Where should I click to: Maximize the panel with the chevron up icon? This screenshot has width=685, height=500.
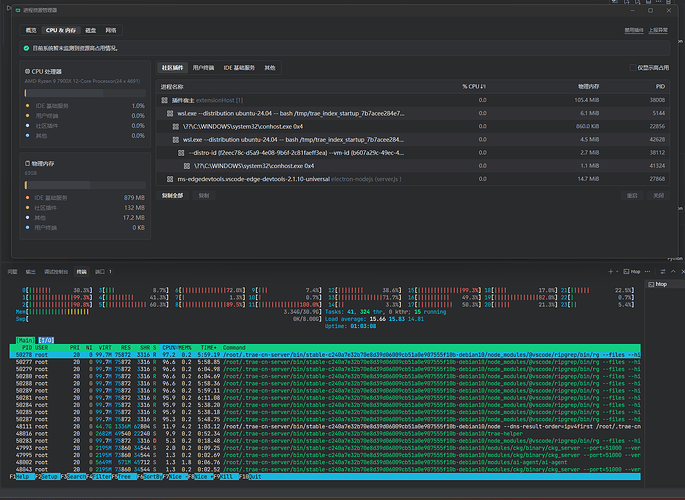tap(673, 272)
